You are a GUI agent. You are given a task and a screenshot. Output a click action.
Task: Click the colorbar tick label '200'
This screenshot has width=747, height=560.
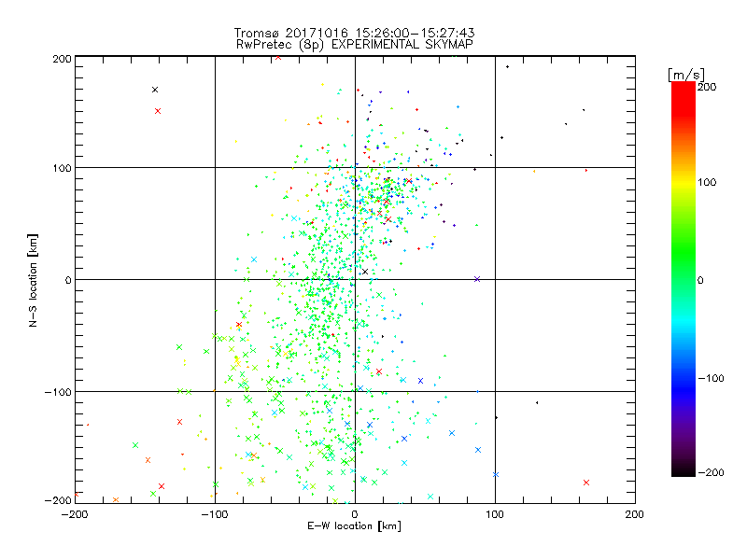(x=707, y=87)
